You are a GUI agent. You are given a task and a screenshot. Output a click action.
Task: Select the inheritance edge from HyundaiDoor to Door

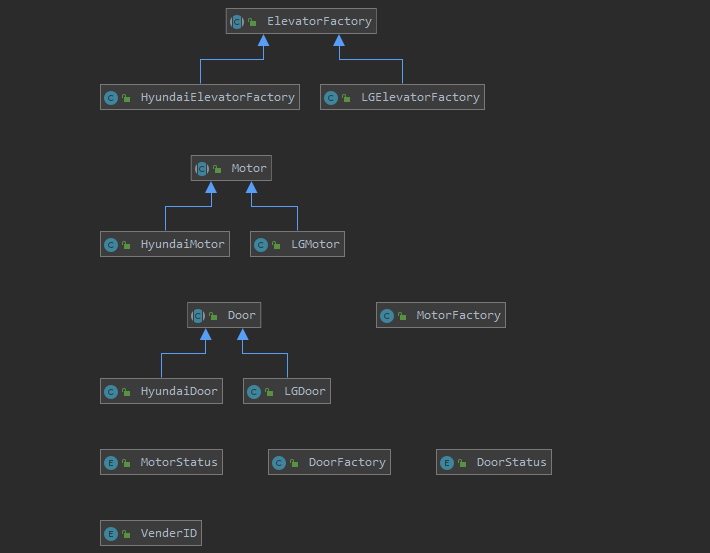coord(183,353)
